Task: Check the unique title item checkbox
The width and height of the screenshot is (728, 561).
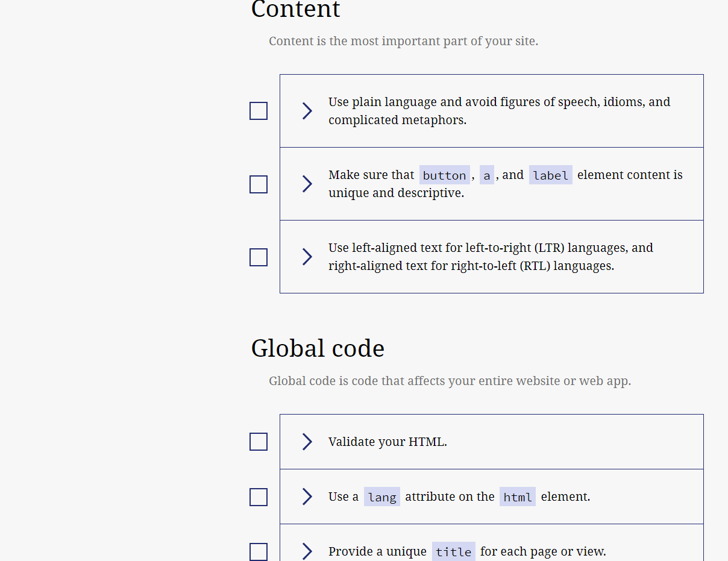Action: pos(259,551)
